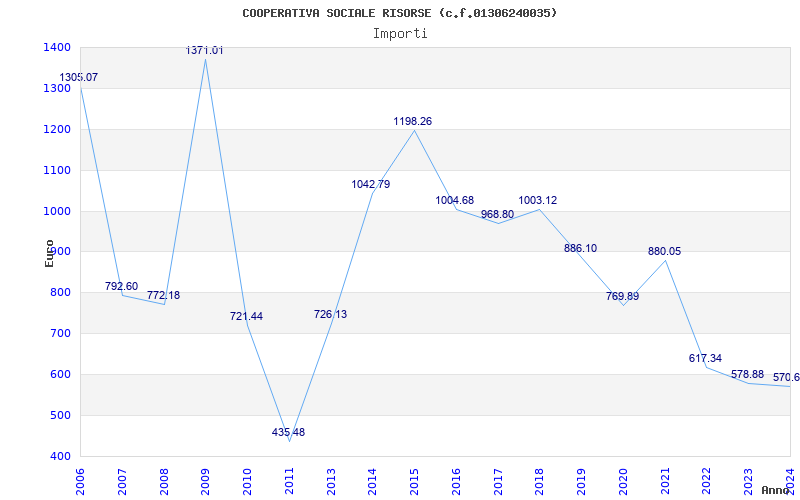Select the 886.10 data label
800x500 pixels.
pyautogui.click(x=581, y=248)
